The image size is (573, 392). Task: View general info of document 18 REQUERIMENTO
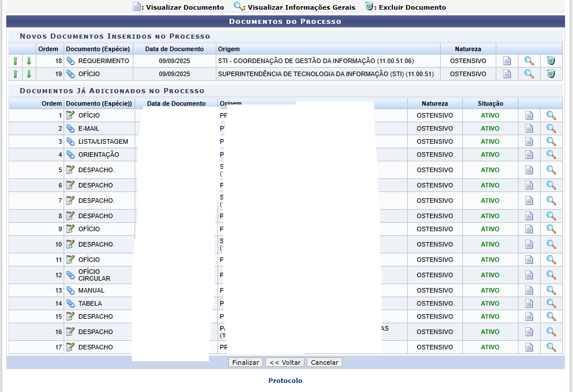tap(529, 61)
